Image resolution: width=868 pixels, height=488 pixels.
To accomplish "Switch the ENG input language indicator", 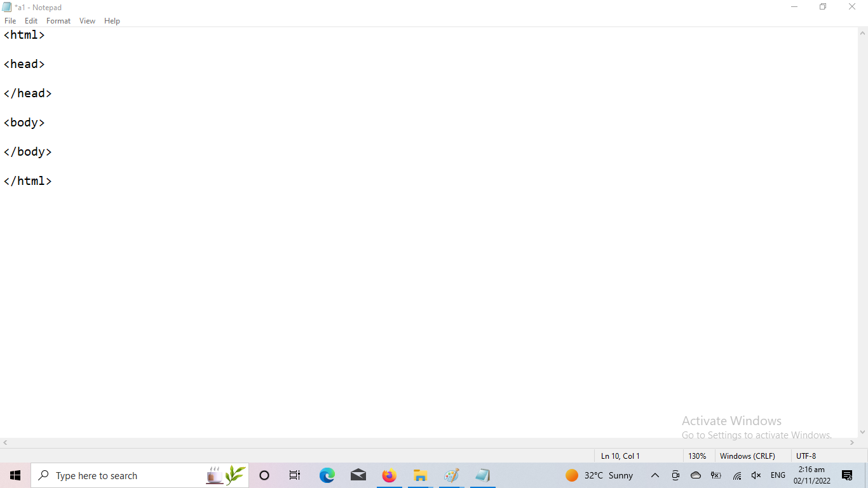I will point(778,475).
